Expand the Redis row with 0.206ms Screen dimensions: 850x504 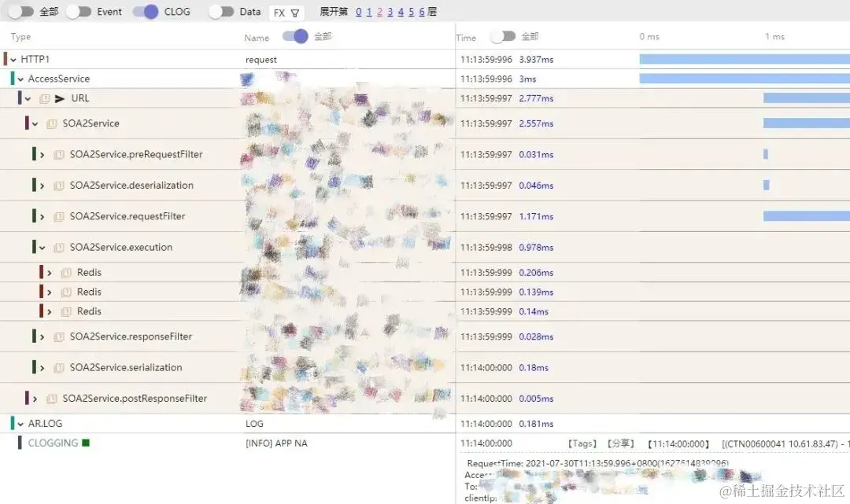(x=49, y=273)
